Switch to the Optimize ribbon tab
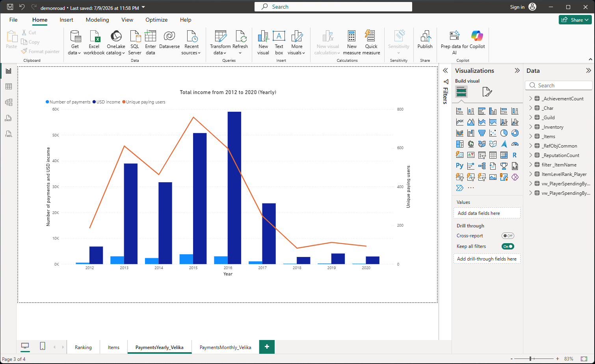 156,20
